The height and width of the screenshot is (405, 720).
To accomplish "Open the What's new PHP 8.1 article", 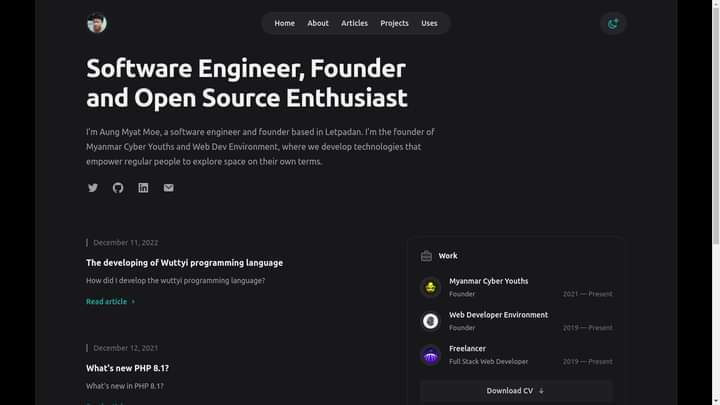I will coord(127,368).
